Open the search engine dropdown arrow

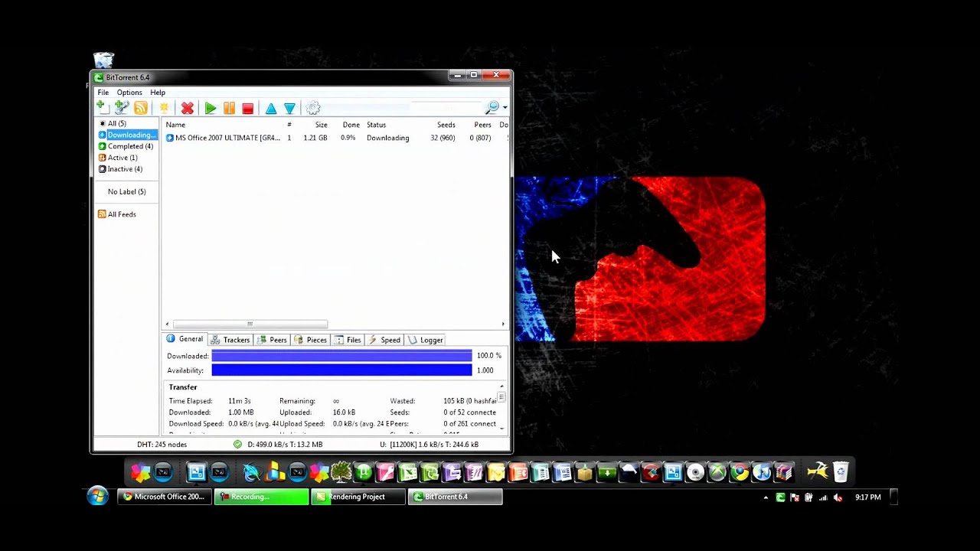[x=505, y=108]
